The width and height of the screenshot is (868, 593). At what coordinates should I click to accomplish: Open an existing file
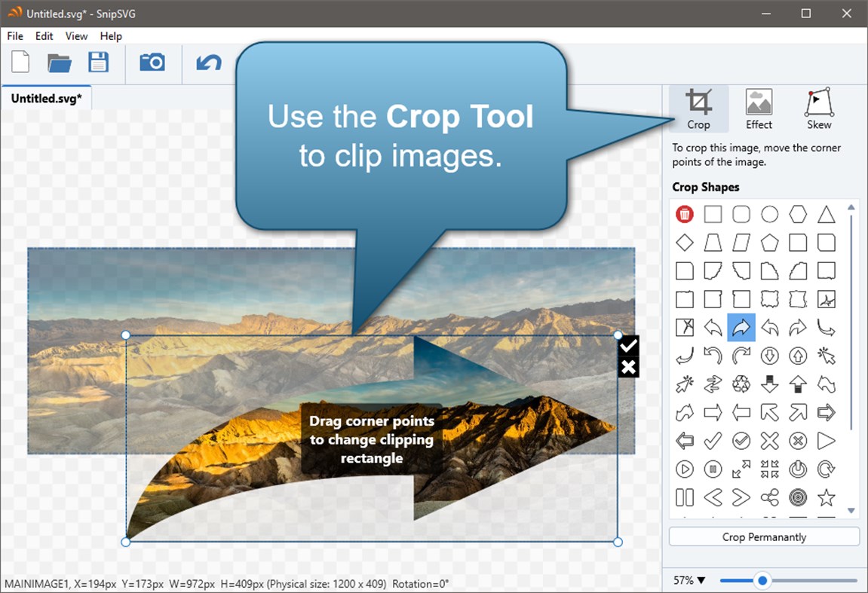(x=60, y=63)
